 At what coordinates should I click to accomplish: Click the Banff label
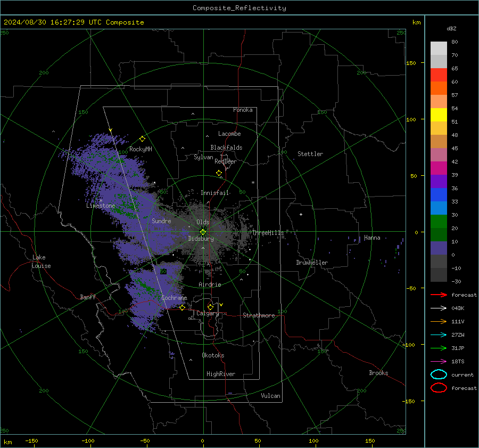[x=88, y=297]
